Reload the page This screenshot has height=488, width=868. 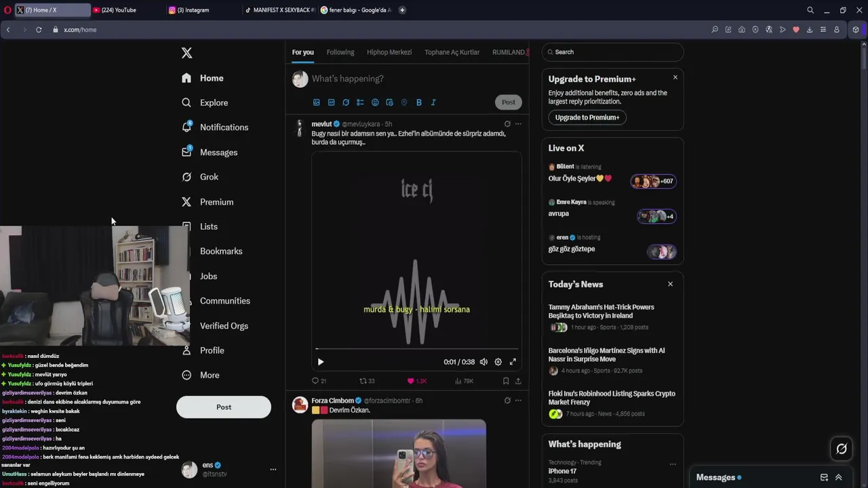coord(39,30)
